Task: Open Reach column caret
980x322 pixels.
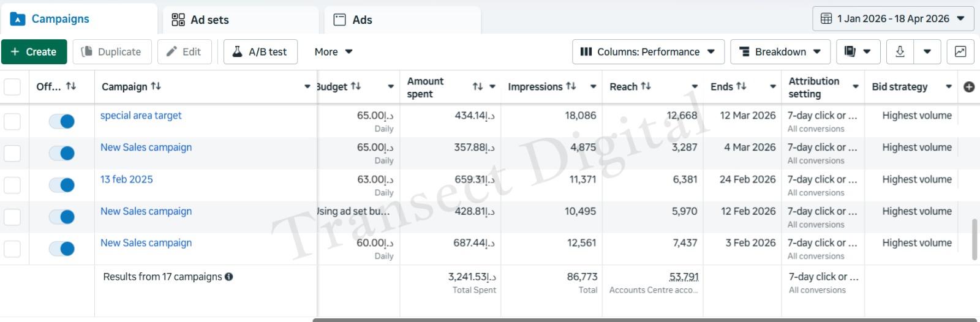Action: 695,87
